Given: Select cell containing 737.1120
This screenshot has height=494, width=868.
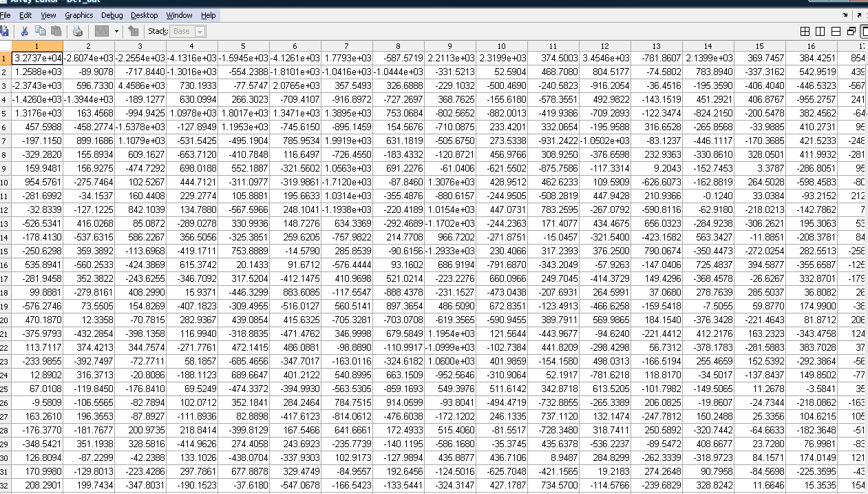Looking at the screenshot, I should [553, 416].
